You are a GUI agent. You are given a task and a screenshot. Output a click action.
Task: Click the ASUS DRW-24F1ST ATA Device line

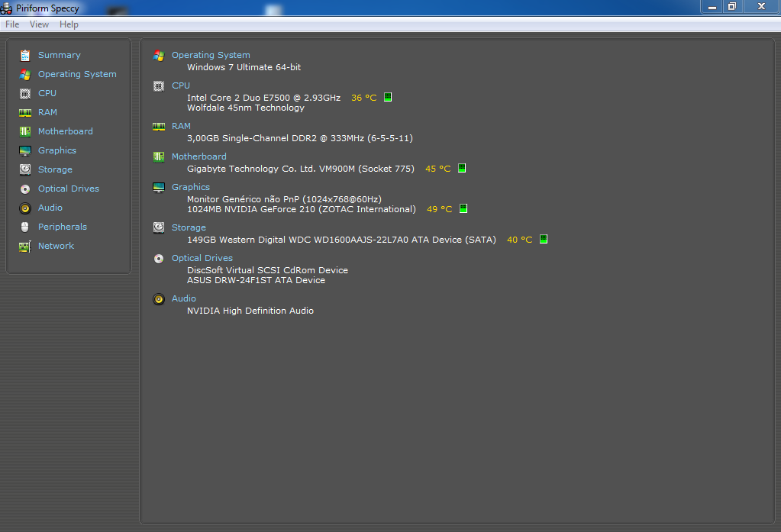click(x=256, y=280)
